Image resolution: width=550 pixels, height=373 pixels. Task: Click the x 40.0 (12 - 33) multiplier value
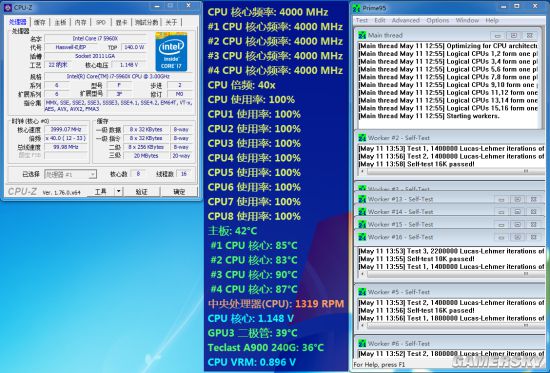(66, 138)
